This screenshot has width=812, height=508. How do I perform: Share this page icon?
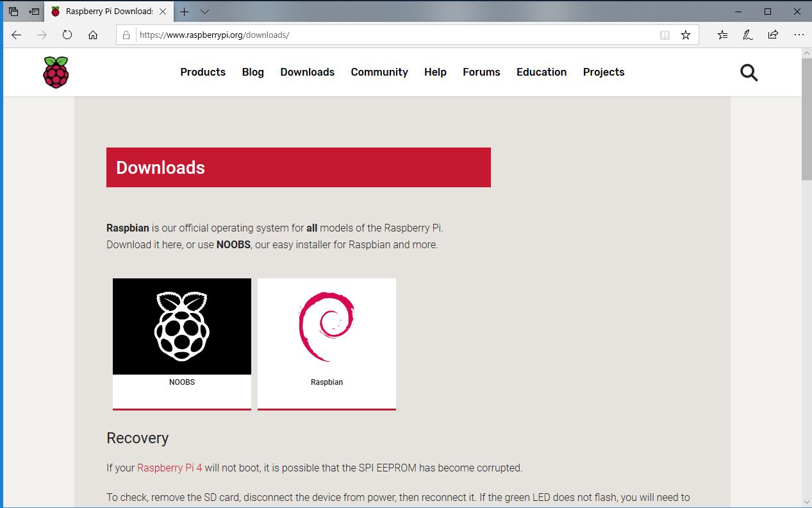pos(774,35)
